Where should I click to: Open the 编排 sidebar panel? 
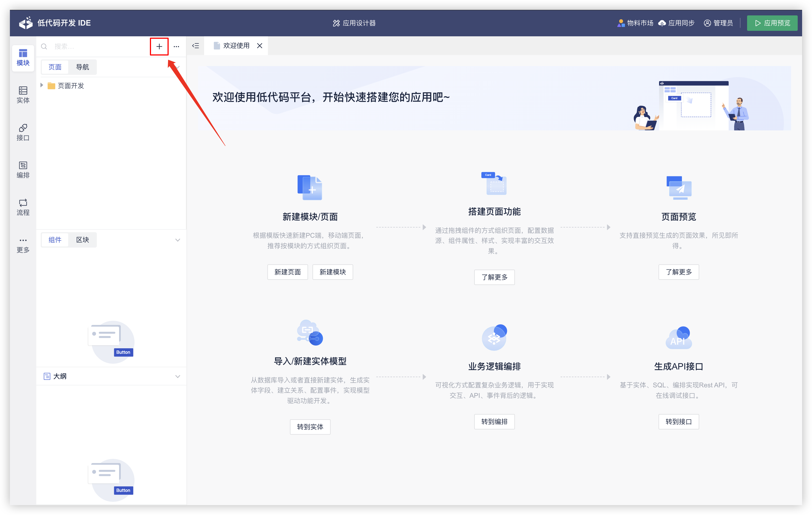pyautogui.click(x=23, y=170)
